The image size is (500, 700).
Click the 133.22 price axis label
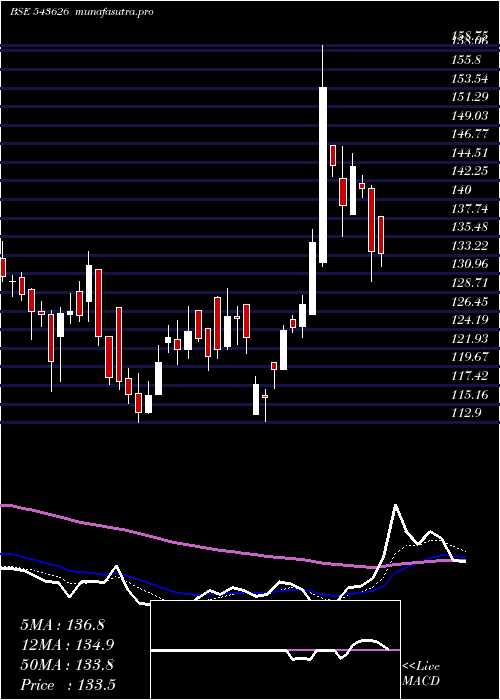pyautogui.click(x=470, y=246)
